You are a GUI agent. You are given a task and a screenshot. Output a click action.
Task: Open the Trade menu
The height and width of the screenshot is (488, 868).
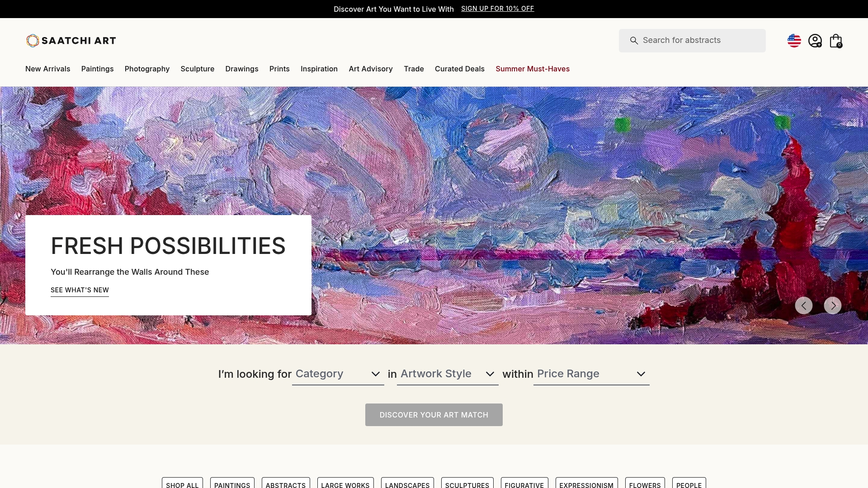tap(414, 69)
